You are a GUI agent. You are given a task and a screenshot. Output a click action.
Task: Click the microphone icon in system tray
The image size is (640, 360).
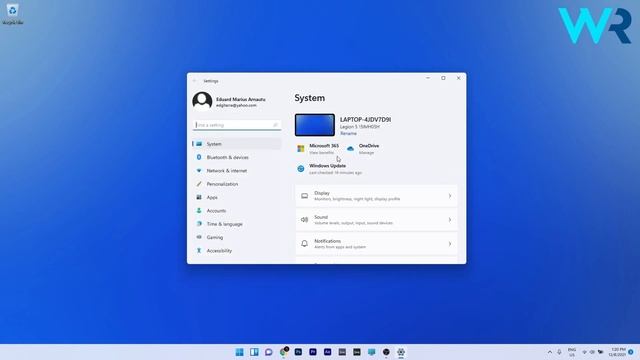(x=559, y=352)
